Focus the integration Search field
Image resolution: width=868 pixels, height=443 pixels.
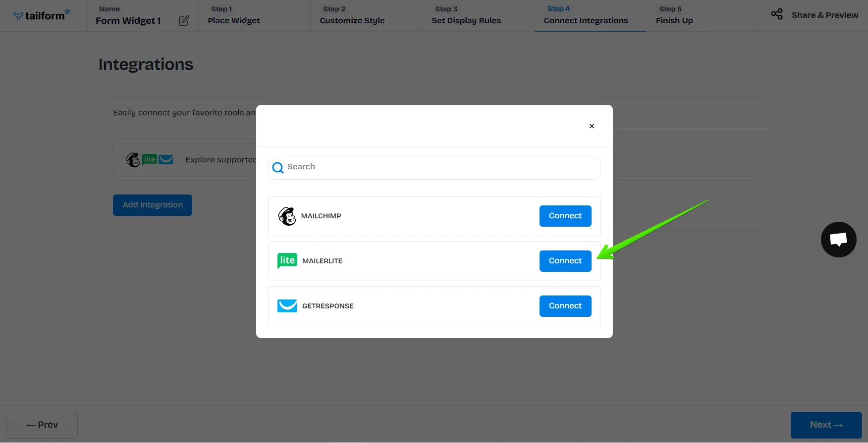(434, 168)
